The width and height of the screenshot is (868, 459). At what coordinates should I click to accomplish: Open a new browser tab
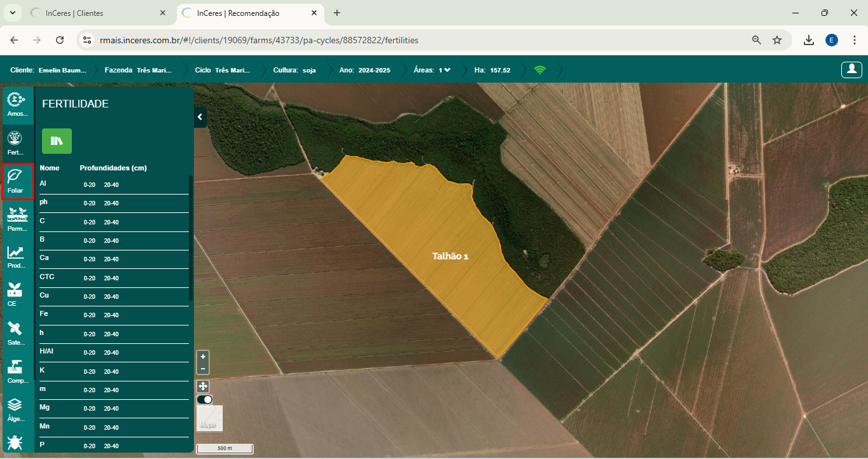point(337,13)
